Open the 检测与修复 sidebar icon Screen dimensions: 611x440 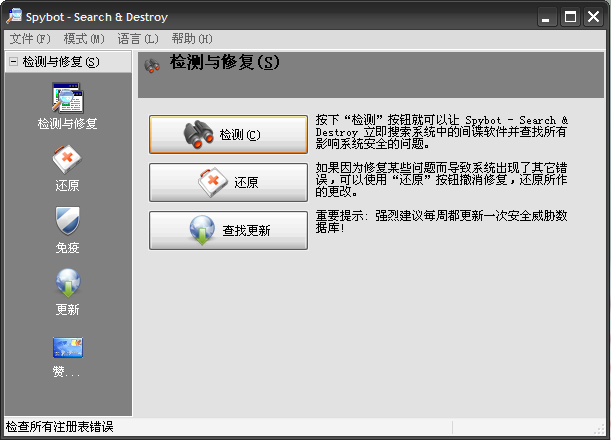click(67, 106)
